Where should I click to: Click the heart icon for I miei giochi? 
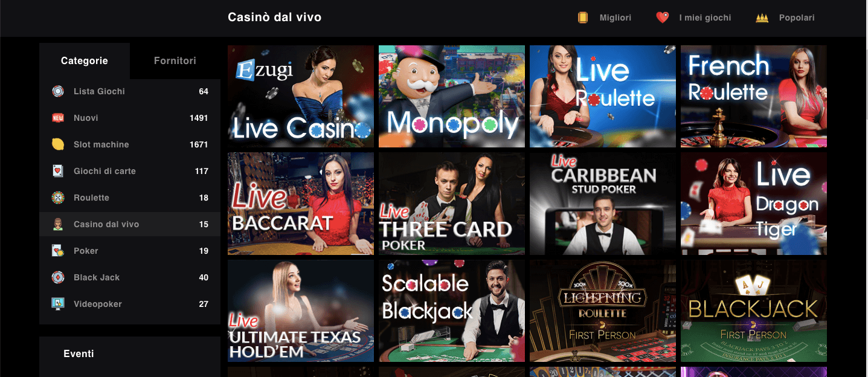[x=663, y=18]
